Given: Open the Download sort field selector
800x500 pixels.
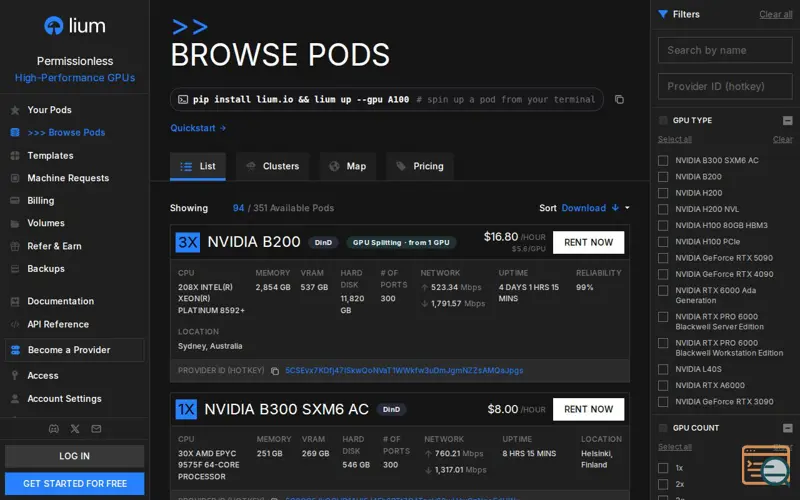Looking at the screenshot, I should [584, 208].
